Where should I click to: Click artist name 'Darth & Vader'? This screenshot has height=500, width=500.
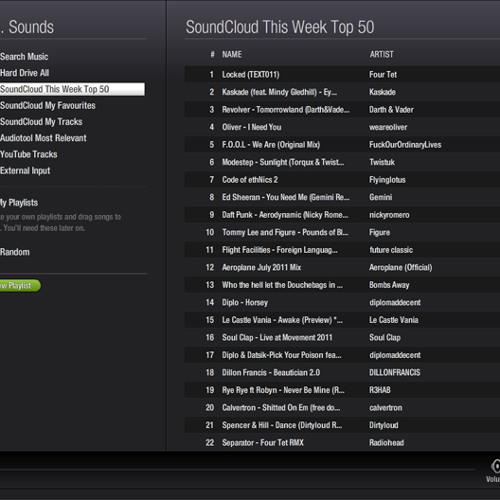tap(391, 110)
